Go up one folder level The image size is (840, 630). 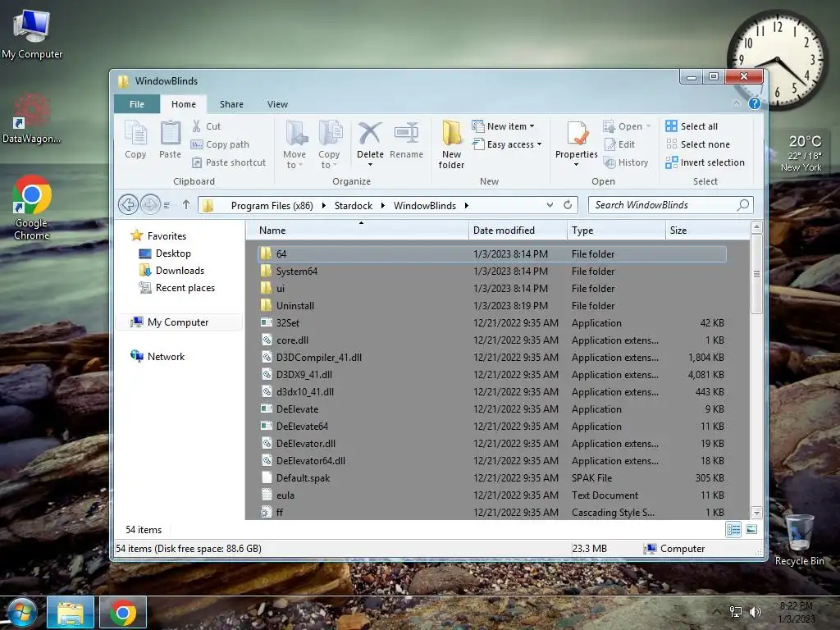pos(186,204)
